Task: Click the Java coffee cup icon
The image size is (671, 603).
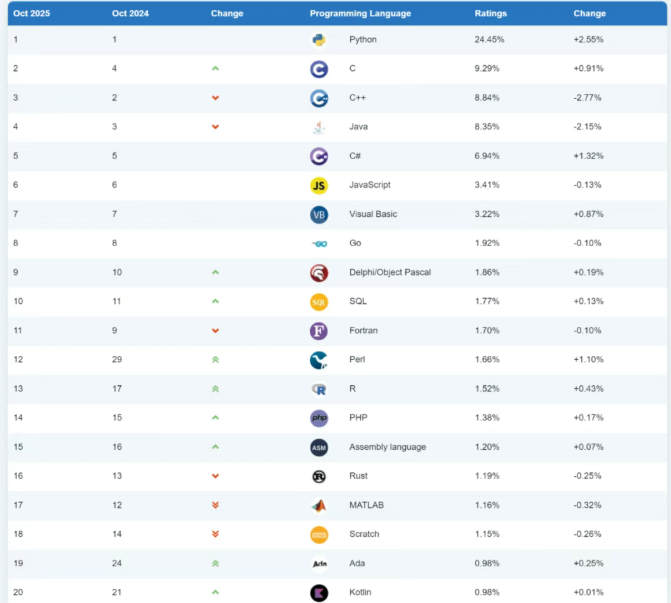Action: [x=319, y=127]
